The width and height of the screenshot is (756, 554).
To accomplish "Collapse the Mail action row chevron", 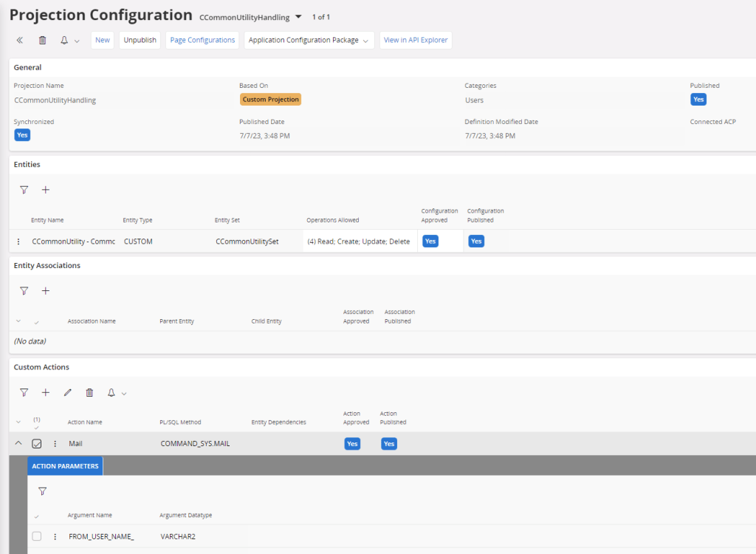I will coord(18,444).
